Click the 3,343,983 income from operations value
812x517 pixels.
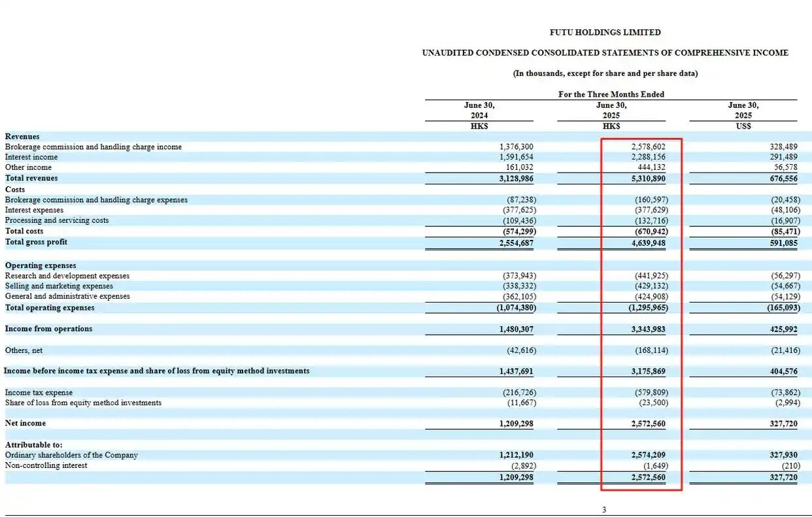click(646, 329)
